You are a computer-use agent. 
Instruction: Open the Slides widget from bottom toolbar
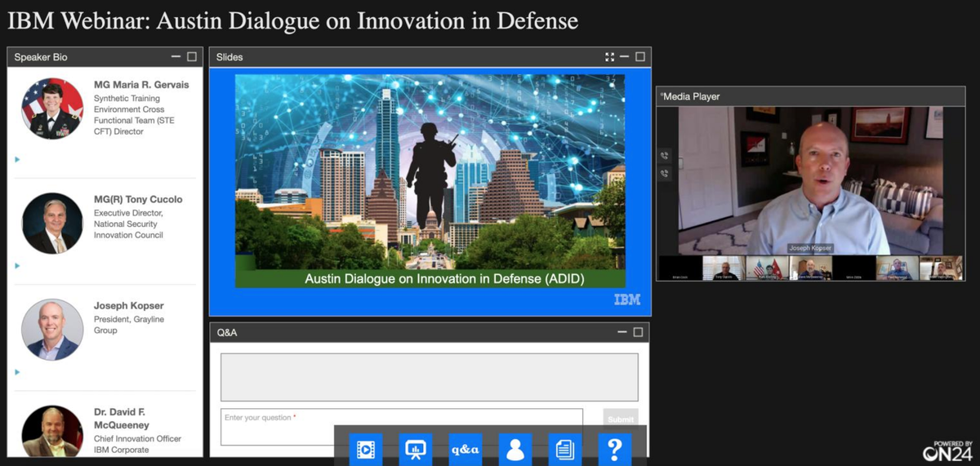click(x=416, y=450)
